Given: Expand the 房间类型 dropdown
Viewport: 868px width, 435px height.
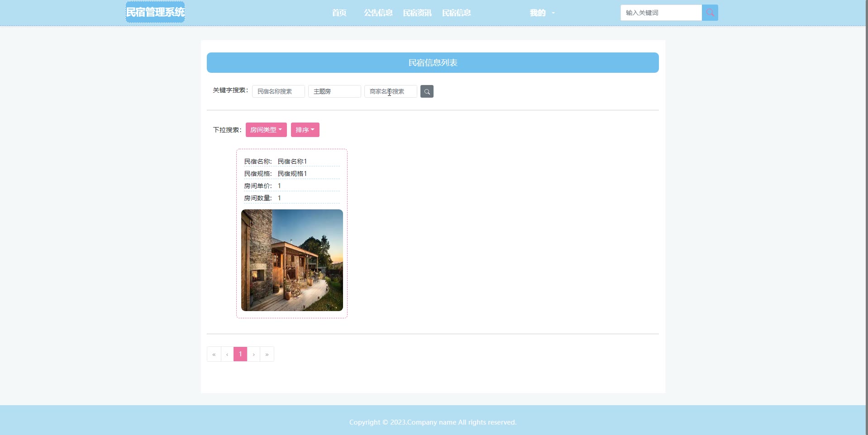Looking at the screenshot, I should point(266,130).
